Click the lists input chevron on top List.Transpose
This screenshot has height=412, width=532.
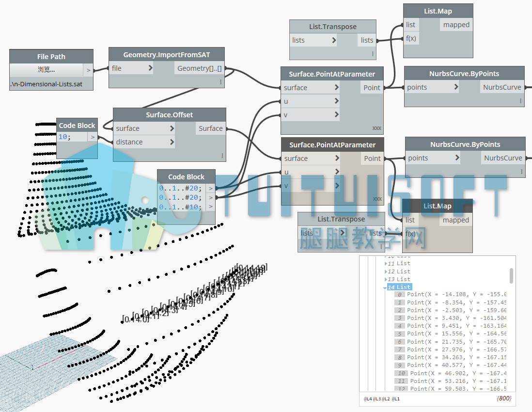(x=334, y=40)
